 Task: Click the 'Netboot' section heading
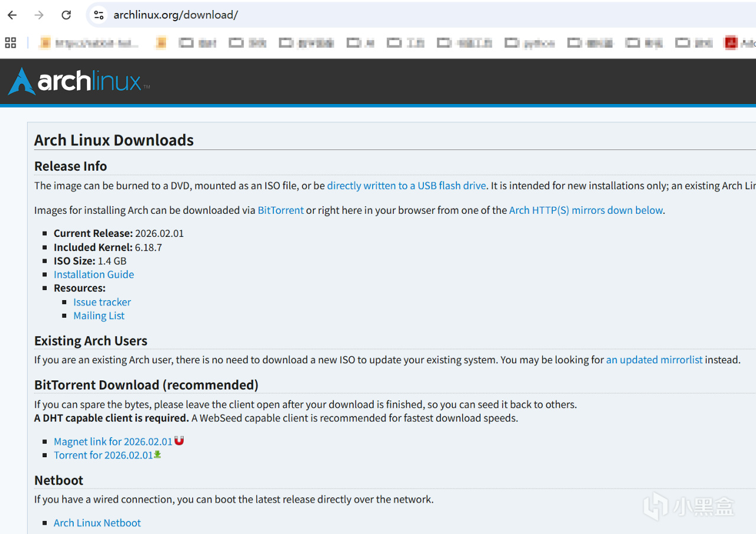(58, 480)
